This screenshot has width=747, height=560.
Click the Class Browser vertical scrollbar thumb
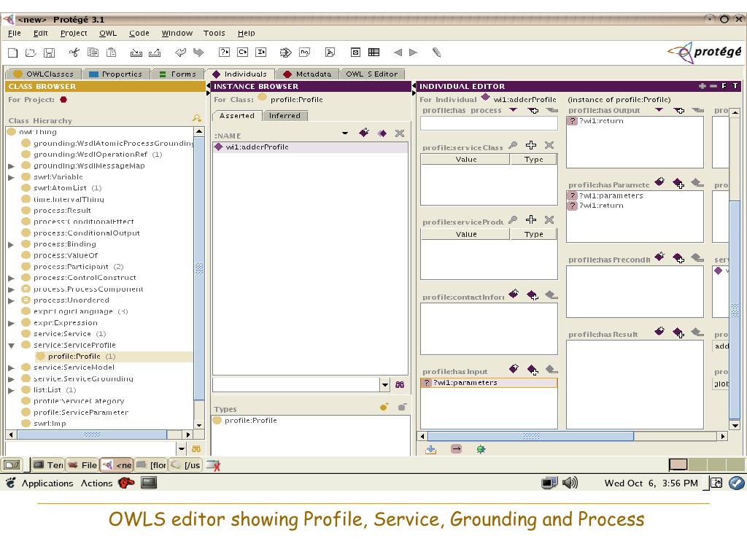(199, 268)
